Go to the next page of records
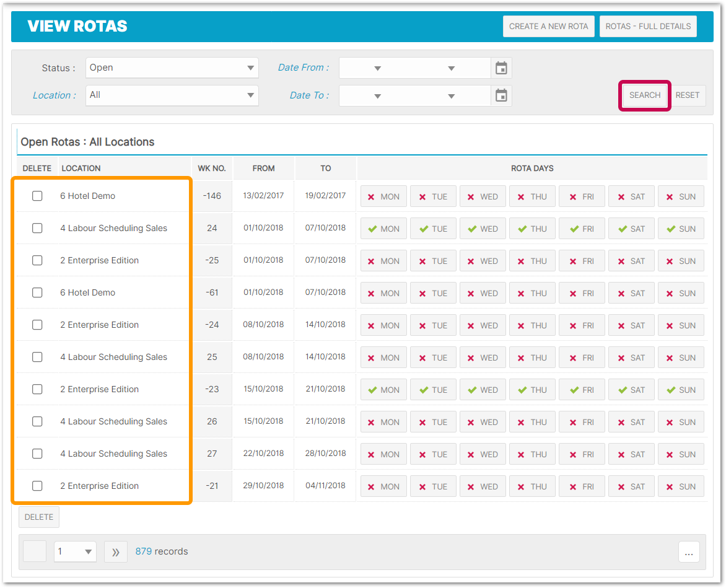 (116, 551)
